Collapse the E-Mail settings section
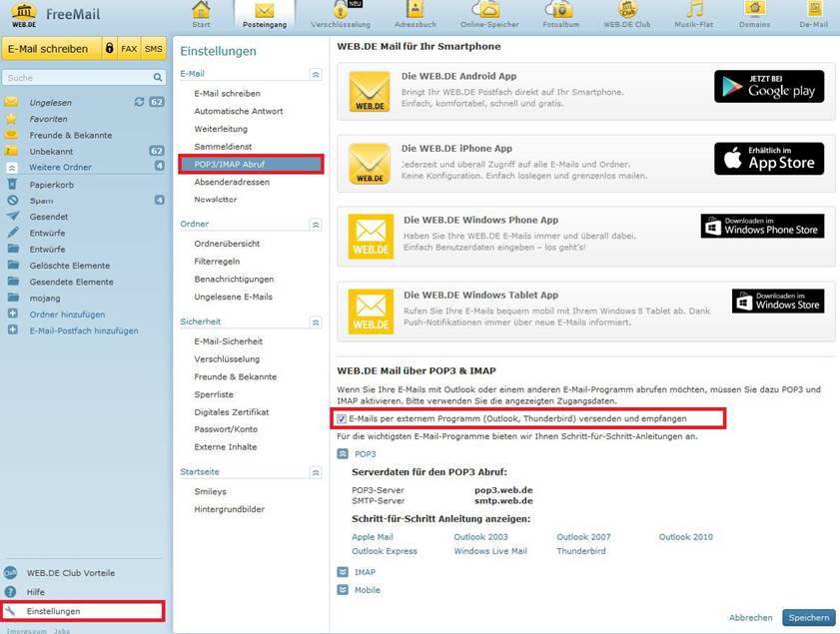This screenshot has width=840, height=634. pyautogui.click(x=316, y=75)
